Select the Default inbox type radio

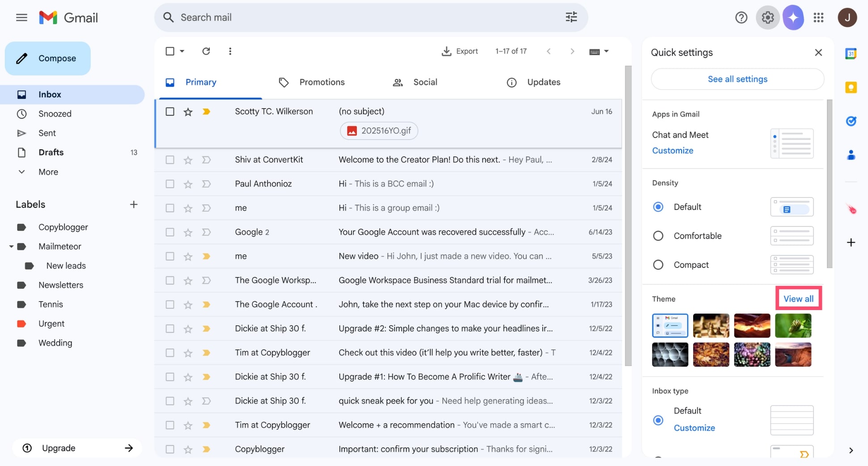pos(657,420)
